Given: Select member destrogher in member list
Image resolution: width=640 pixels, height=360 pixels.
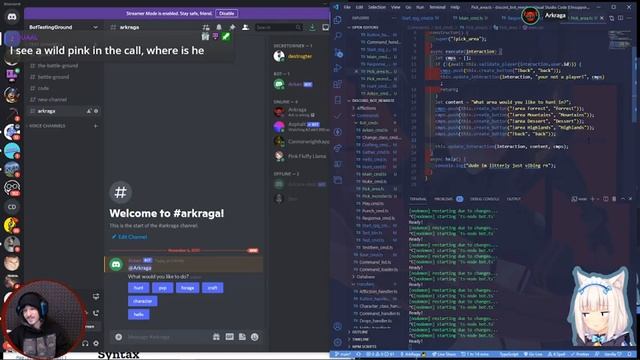Looking at the screenshot, I should pyautogui.click(x=300, y=56).
